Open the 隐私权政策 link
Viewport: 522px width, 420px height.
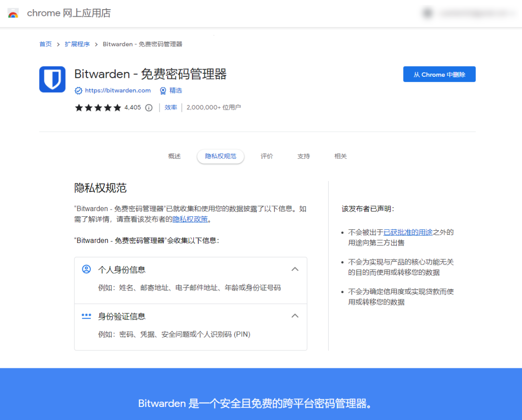click(x=190, y=219)
